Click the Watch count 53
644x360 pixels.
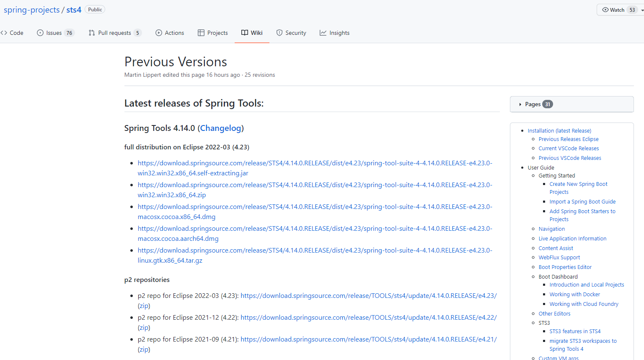point(632,10)
